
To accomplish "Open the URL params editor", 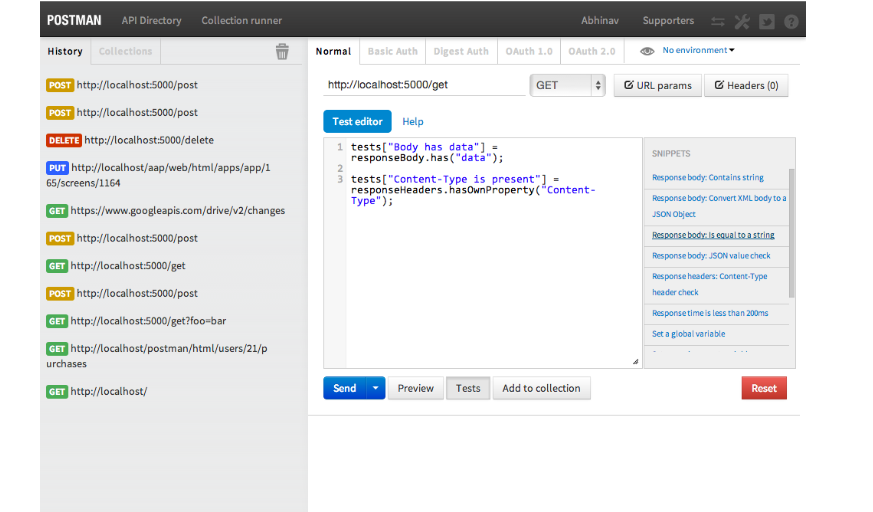I will [x=658, y=85].
